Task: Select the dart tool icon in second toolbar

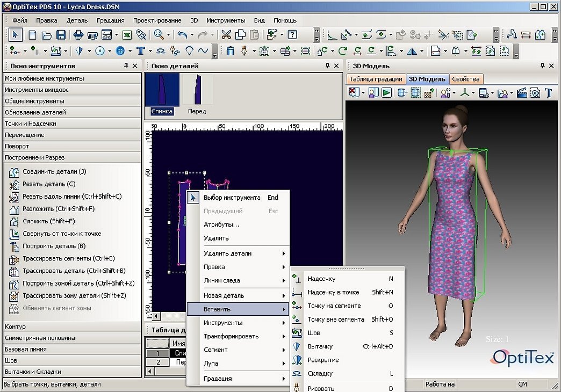Action: point(80,51)
